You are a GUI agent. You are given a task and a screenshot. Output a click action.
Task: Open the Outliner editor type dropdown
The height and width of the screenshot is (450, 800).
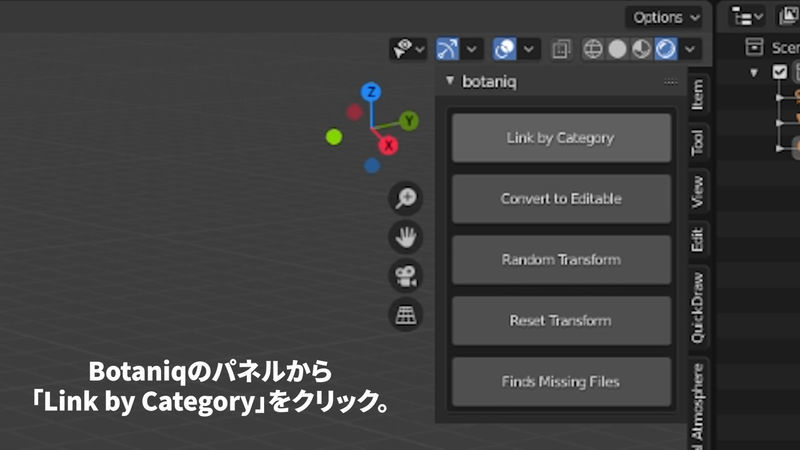click(747, 17)
